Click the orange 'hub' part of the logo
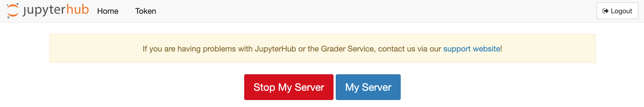Image resolution: width=644 pixels, height=107 pixels. coord(78,9)
